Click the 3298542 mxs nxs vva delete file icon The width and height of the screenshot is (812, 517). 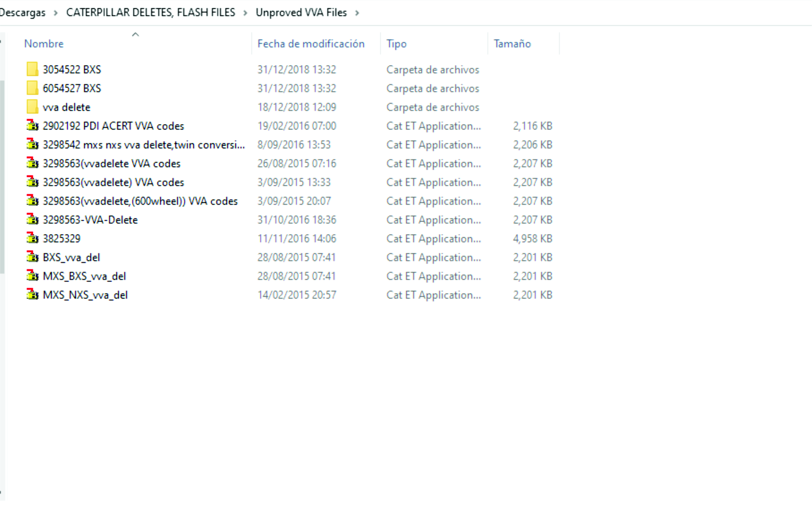click(32, 144)
